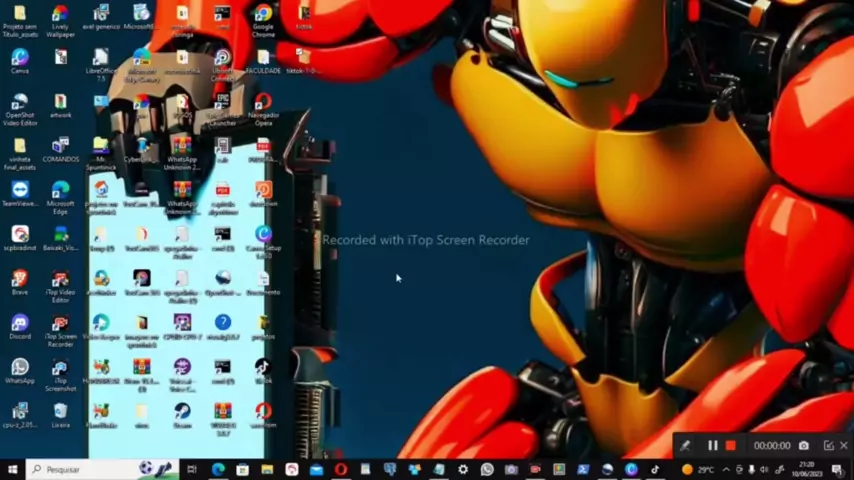This screenshot has height=480, width=854.
Task: Open the vinheta final_assets folder
Action: click(20, 154)
